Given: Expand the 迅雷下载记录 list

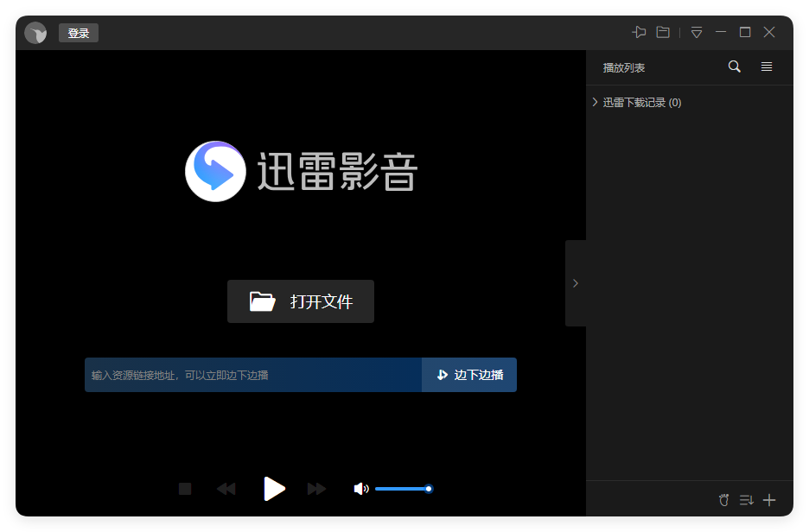Looking at the screenshot, I should (595, 101).
